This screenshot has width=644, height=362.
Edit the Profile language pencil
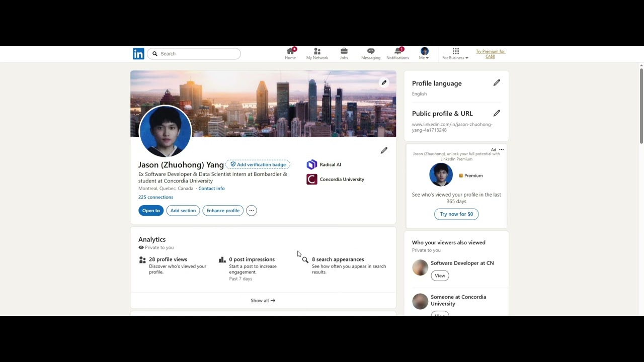497,82
